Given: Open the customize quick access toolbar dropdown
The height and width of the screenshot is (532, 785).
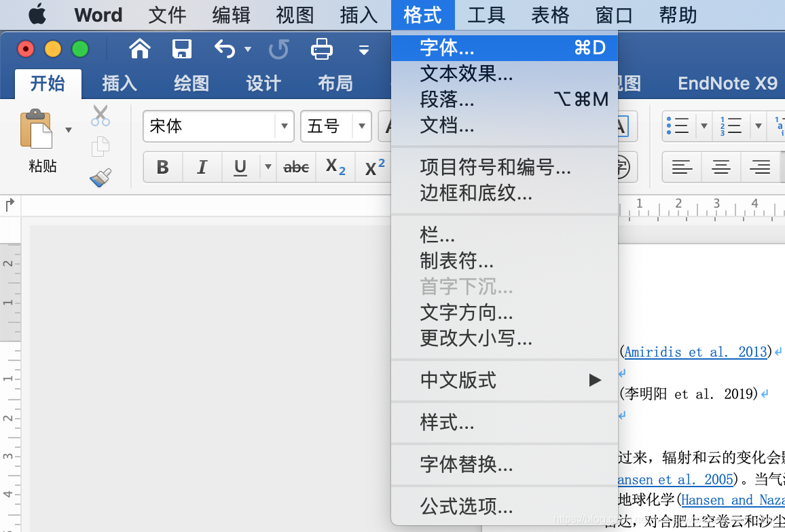Looking at the screenshot, I should [x=364, y=50].
